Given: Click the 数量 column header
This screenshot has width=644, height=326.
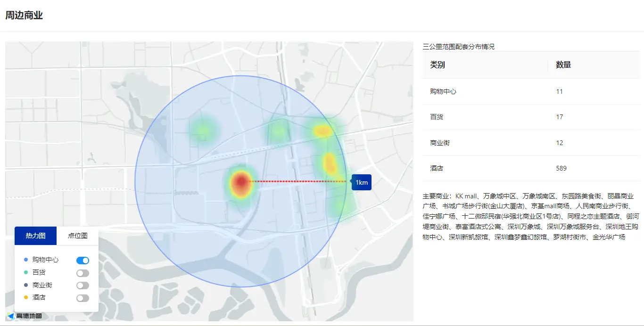Looking at the screenshot, I should coord(563,65).
